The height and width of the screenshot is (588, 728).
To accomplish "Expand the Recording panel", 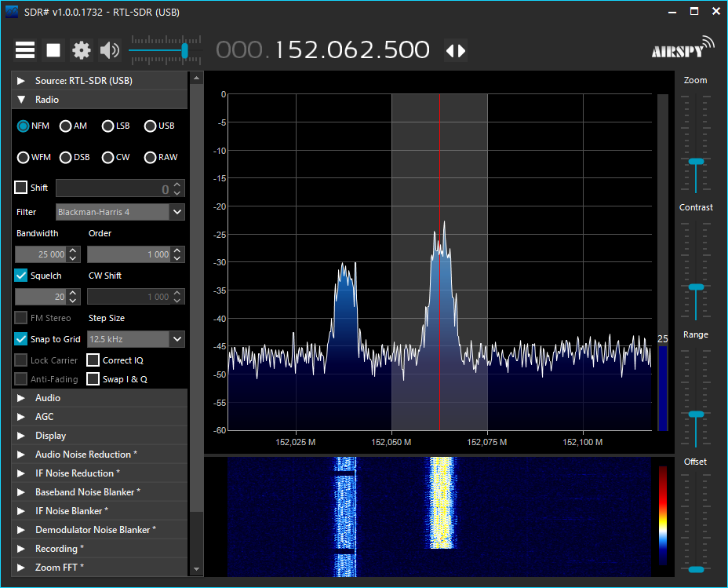I will 100,549.
